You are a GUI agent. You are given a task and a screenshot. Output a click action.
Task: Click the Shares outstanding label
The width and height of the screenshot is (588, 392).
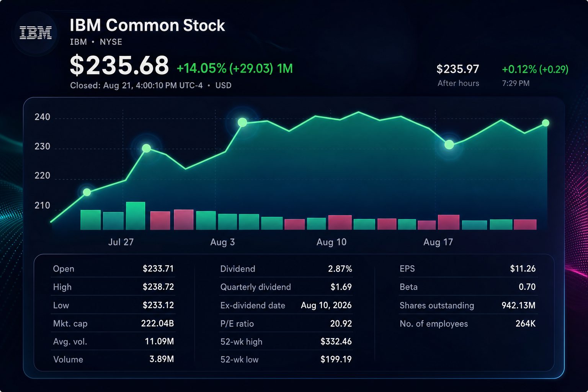pos(437,305)
